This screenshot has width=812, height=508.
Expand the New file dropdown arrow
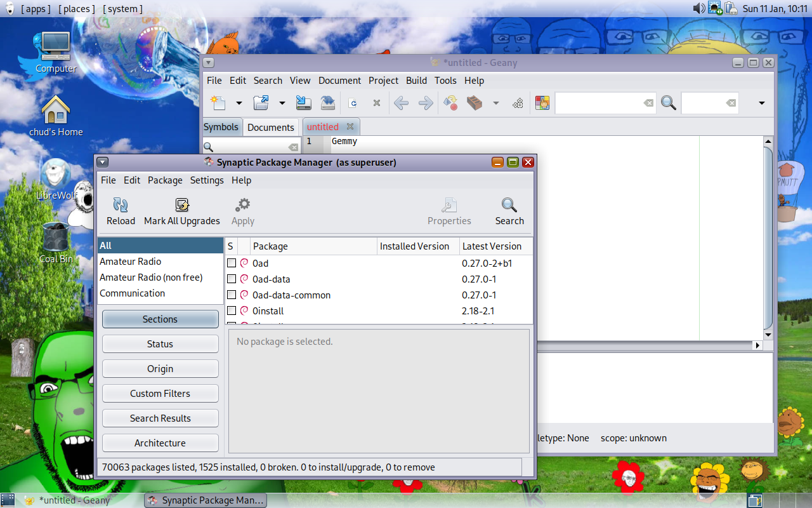click(239, 103)
